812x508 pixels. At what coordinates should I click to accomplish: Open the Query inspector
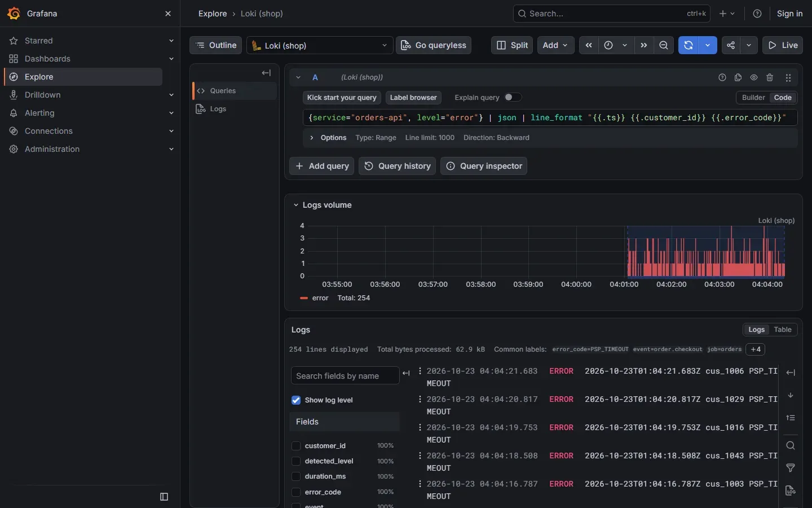click(484, 166)
